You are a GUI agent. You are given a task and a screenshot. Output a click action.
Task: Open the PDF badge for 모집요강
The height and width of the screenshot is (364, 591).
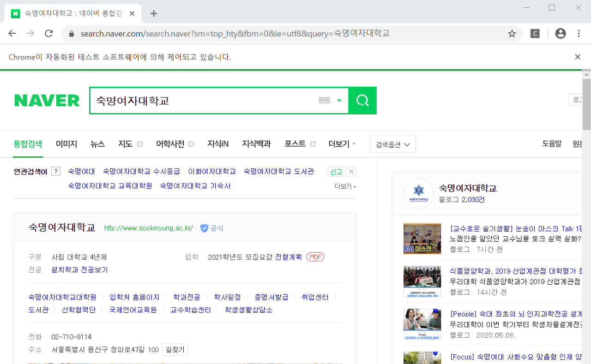(315, 257)
